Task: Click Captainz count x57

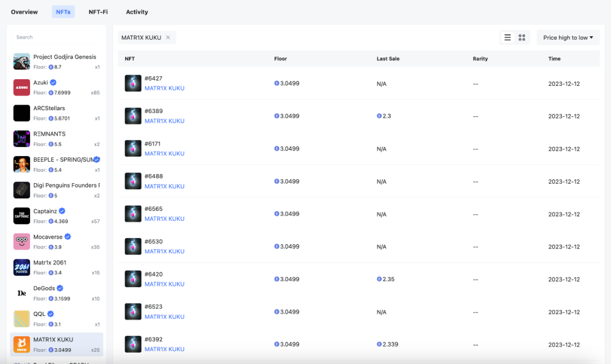Action: click(95, 221)
